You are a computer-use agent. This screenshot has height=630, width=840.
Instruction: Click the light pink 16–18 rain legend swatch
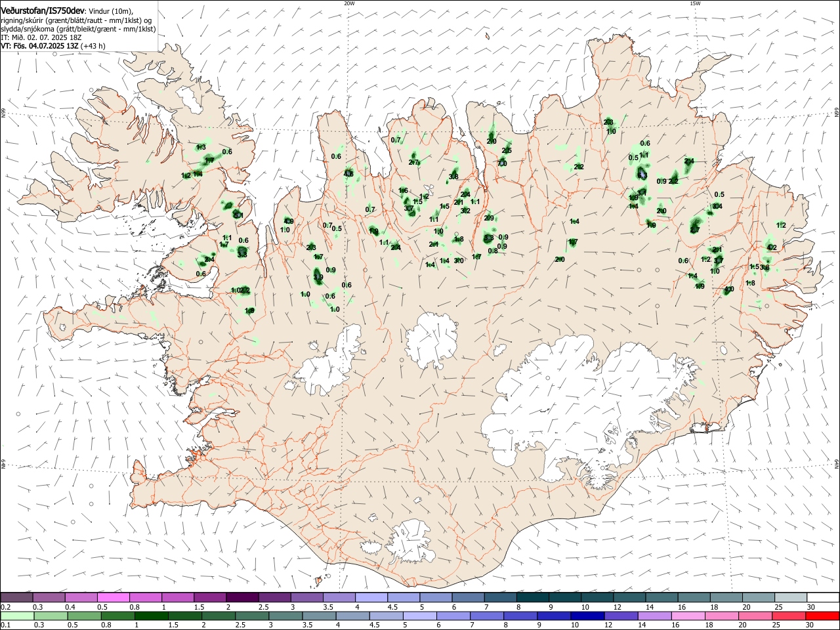click(x=687, y=616)
